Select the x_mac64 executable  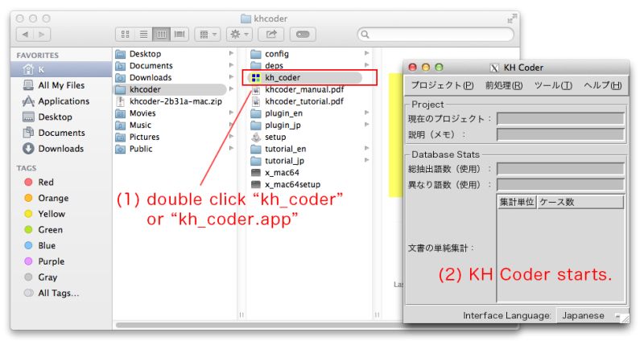(282, 173)
